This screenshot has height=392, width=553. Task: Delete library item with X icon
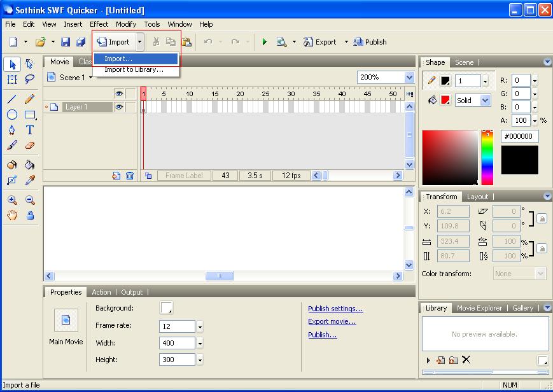(x=466, y=360)
